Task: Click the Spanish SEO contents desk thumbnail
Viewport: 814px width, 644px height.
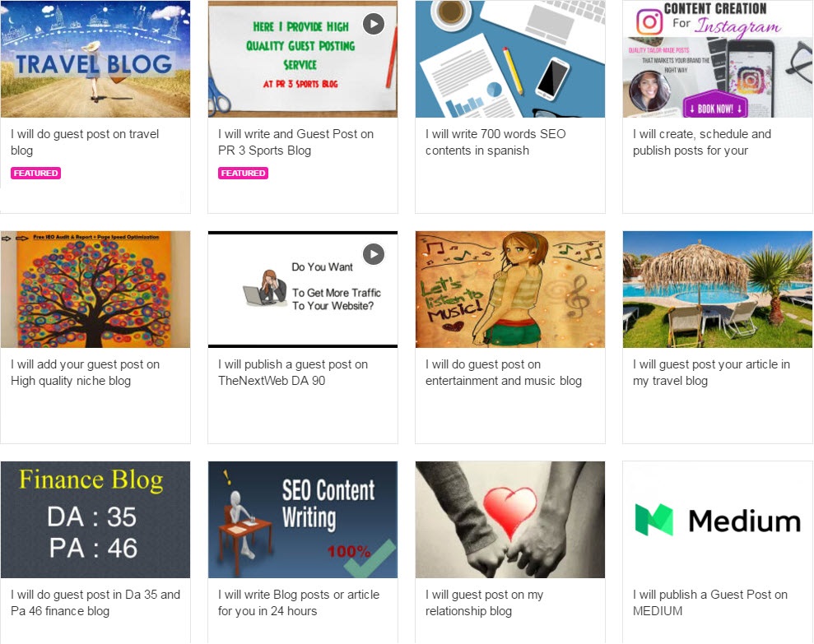Action: point(510,59)
